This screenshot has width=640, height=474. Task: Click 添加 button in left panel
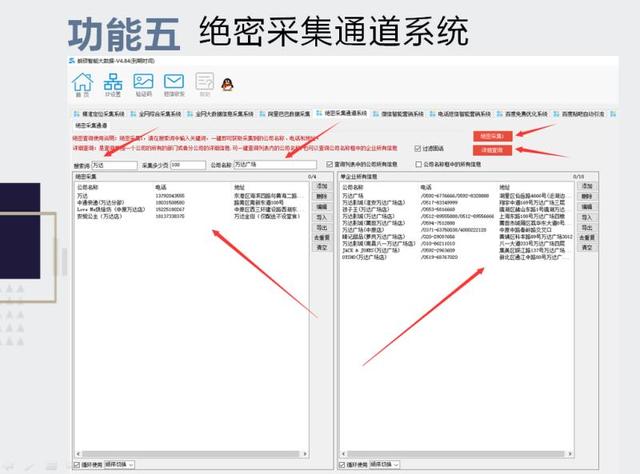pos(322,186)
